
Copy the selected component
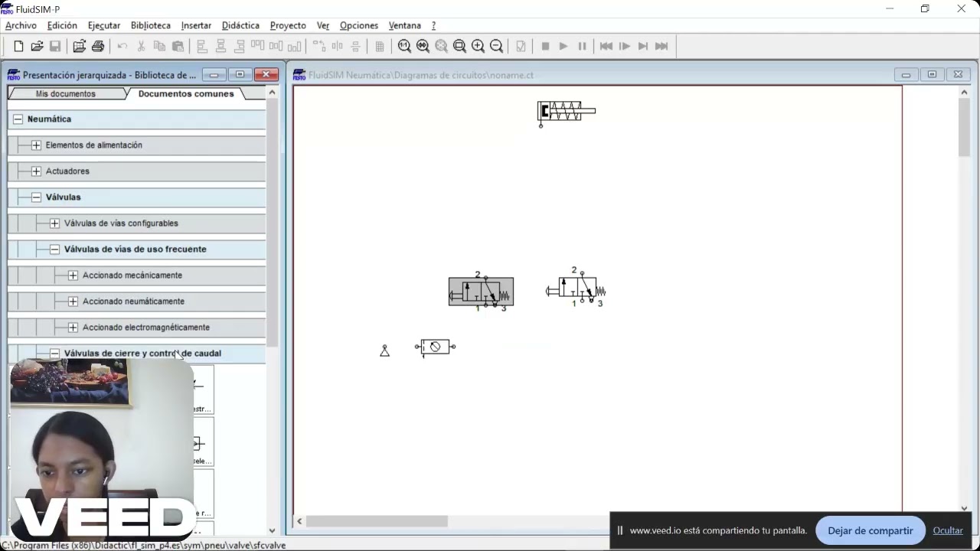159,47
